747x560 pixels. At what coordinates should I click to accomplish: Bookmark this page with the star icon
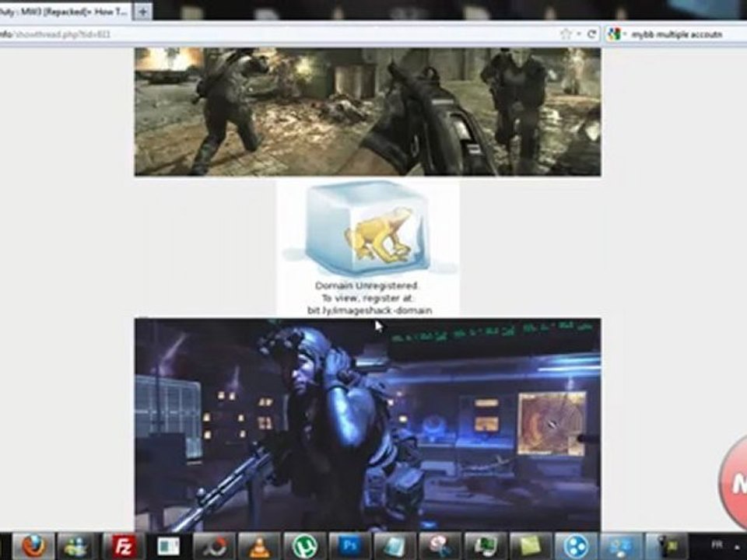566,33
